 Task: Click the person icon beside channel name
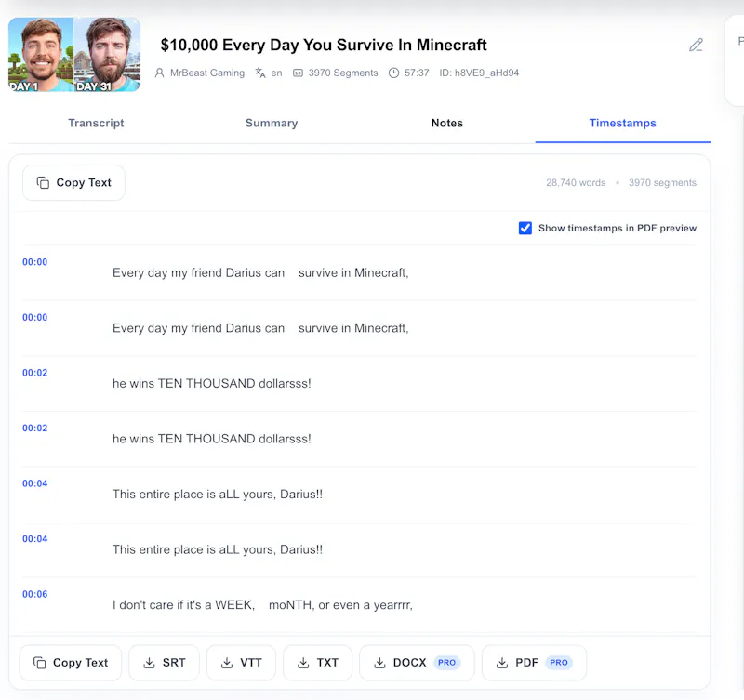[159, 73]
